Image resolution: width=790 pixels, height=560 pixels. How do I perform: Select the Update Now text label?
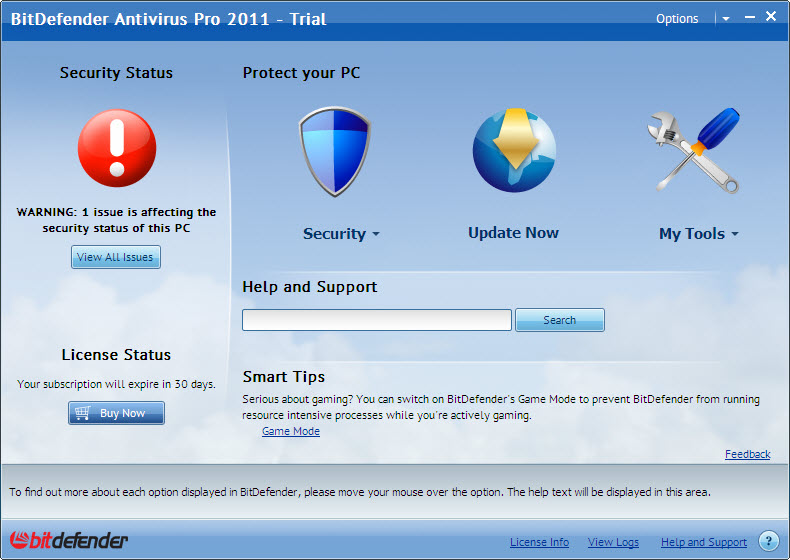click(513, 233)
